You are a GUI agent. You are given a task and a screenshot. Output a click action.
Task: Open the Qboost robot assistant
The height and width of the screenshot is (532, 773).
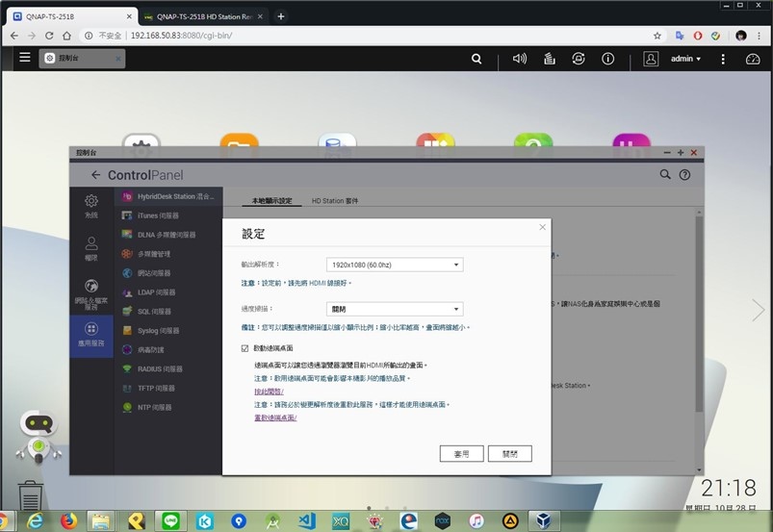pyautogui.click(x=39, y=436)
